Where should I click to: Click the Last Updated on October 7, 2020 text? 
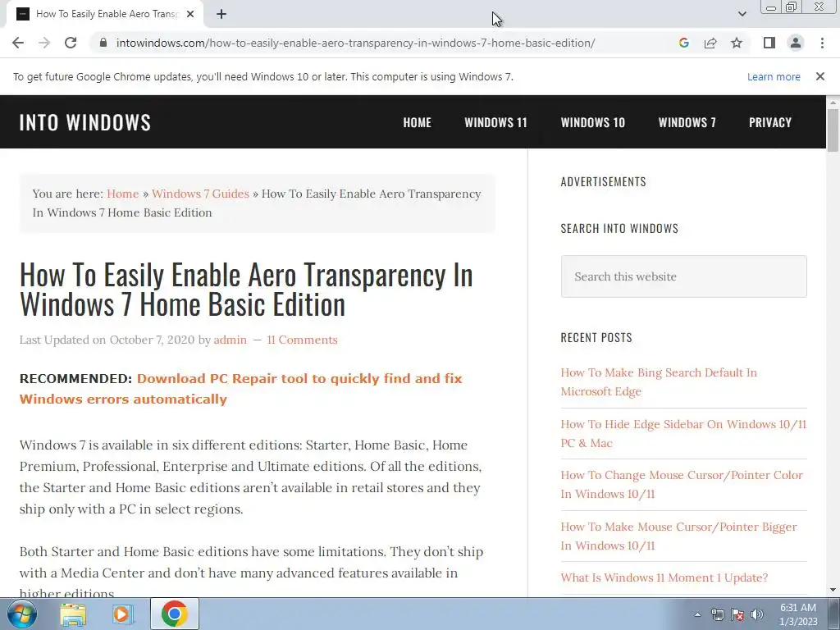tap(107, 340)
